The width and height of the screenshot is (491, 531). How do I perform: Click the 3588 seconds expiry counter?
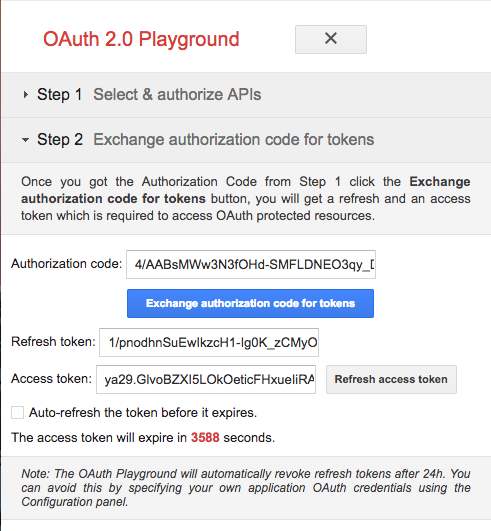click(x=205, y=438)
